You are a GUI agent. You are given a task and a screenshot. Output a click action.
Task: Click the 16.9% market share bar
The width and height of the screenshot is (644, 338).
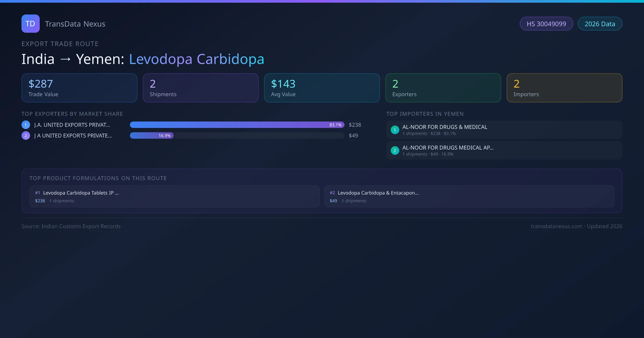(152, 135)
